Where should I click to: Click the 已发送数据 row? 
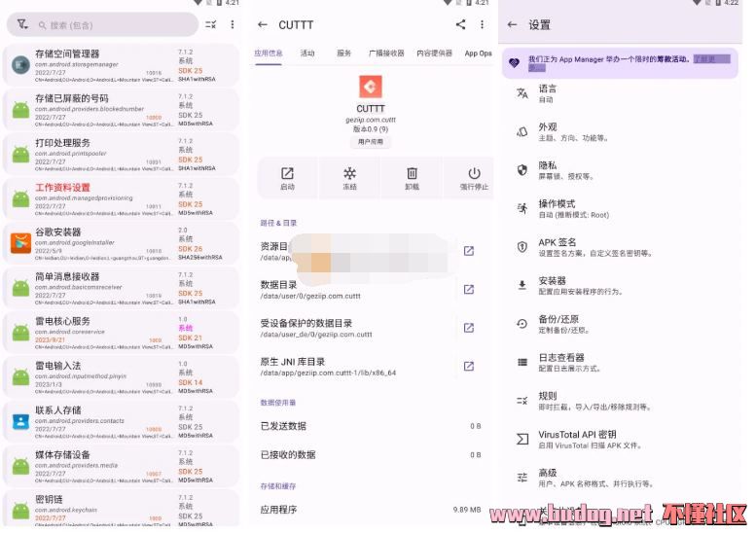[x=373, y=426]
